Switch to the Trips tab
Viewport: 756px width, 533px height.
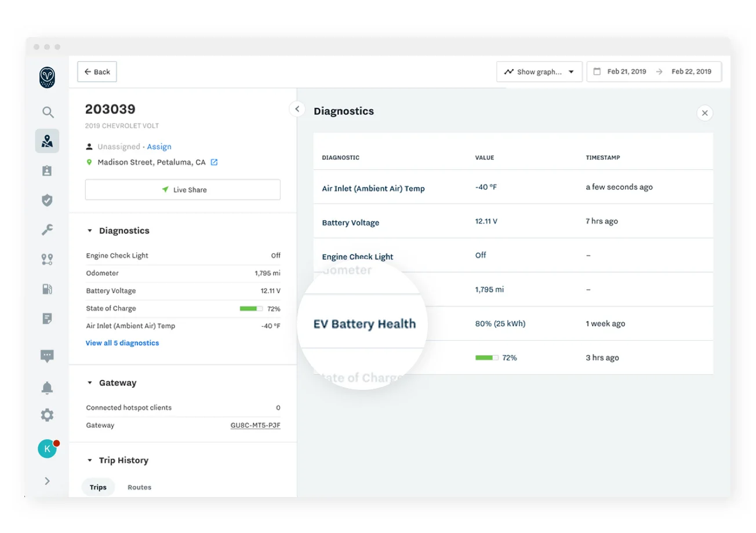pos(98,487)
